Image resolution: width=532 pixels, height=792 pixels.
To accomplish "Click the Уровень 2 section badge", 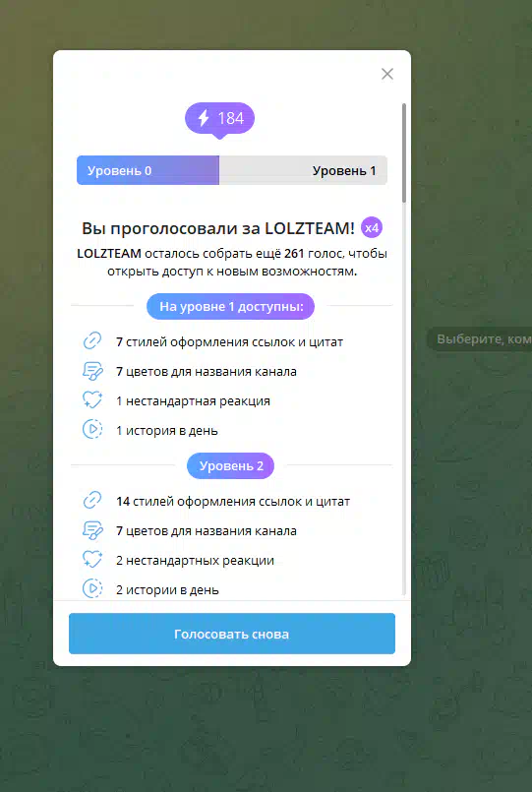I will click(231, 465).
